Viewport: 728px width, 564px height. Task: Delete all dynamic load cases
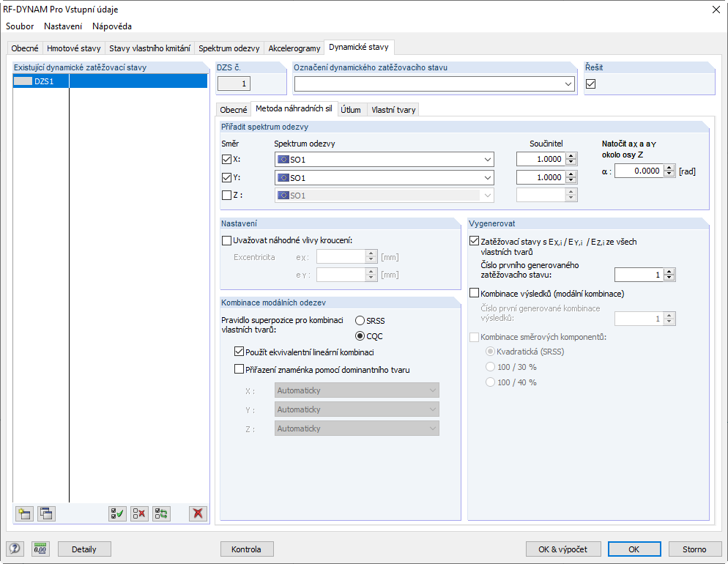(x=197, y=513)
